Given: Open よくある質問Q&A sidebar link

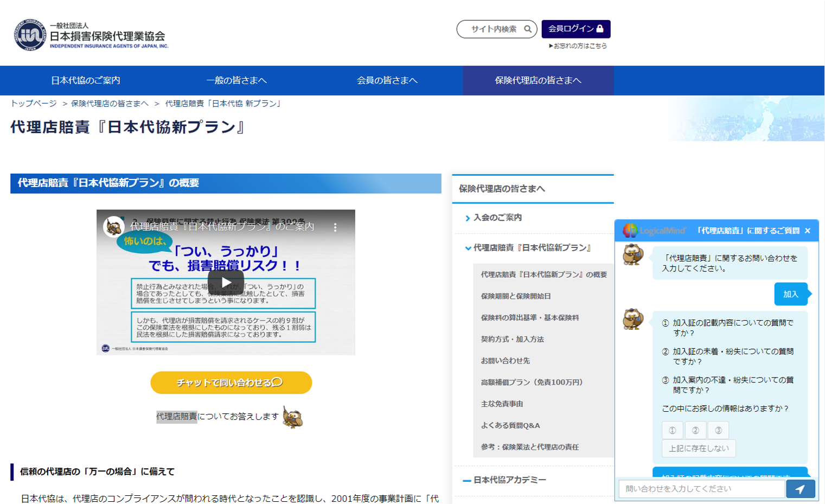Looking at the screenshot, I should point(510,425).
